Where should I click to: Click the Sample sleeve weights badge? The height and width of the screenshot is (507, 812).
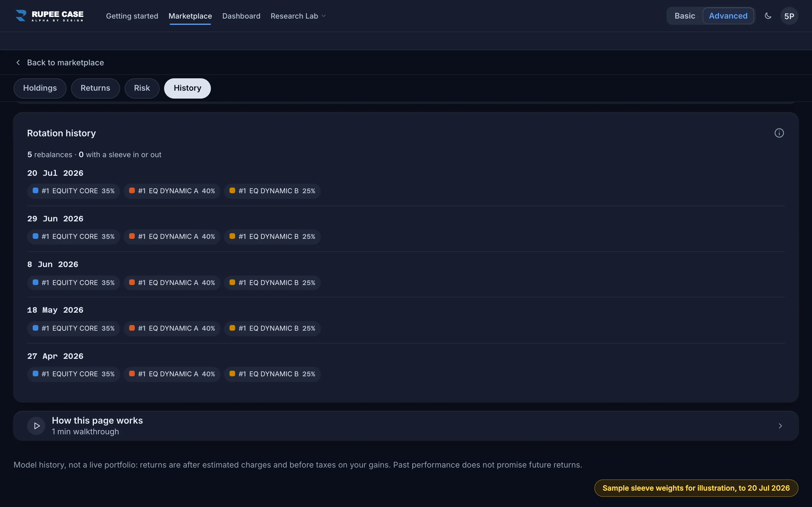(696, 488)
